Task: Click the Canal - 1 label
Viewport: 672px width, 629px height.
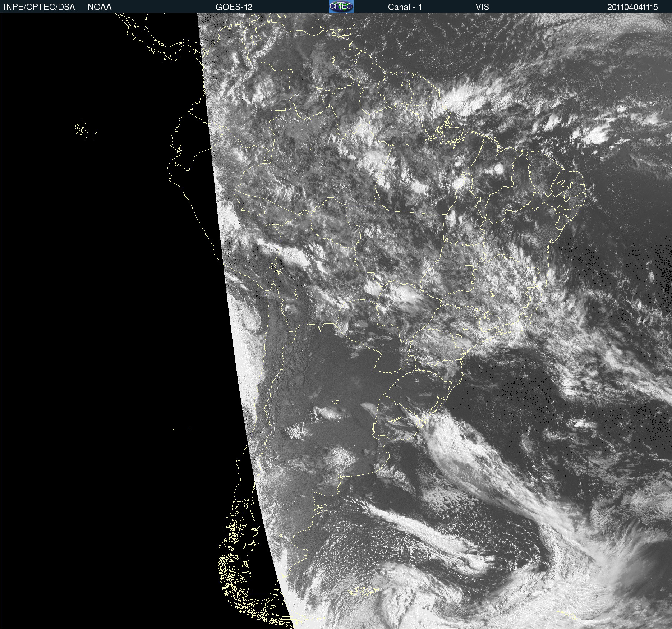Action: click(405, 7)
